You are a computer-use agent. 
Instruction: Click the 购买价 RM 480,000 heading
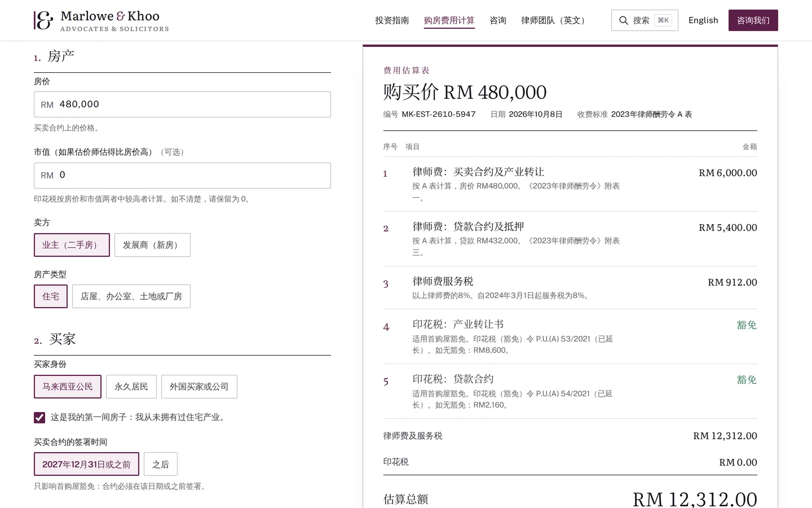pyautogui.click(x=465, y=92)
